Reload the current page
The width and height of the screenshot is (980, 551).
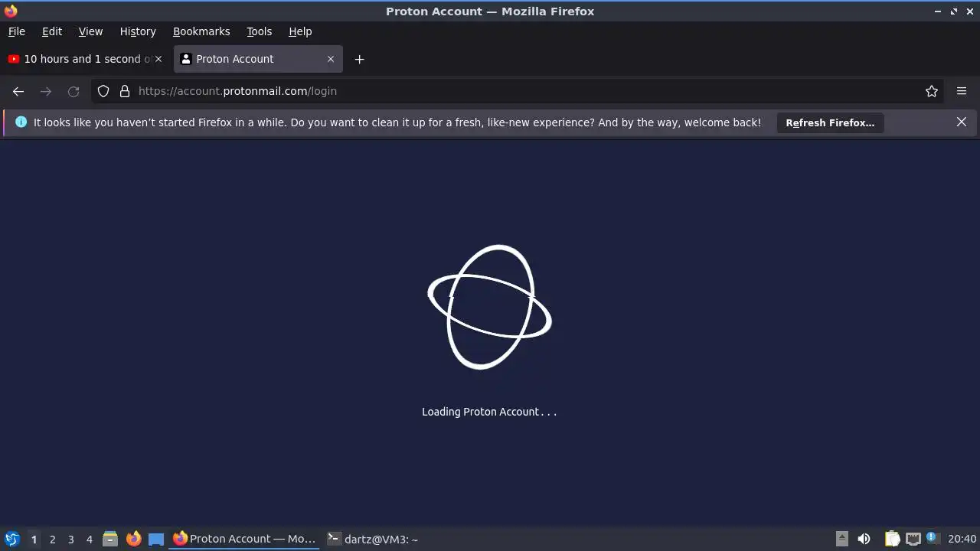(73, 91)
